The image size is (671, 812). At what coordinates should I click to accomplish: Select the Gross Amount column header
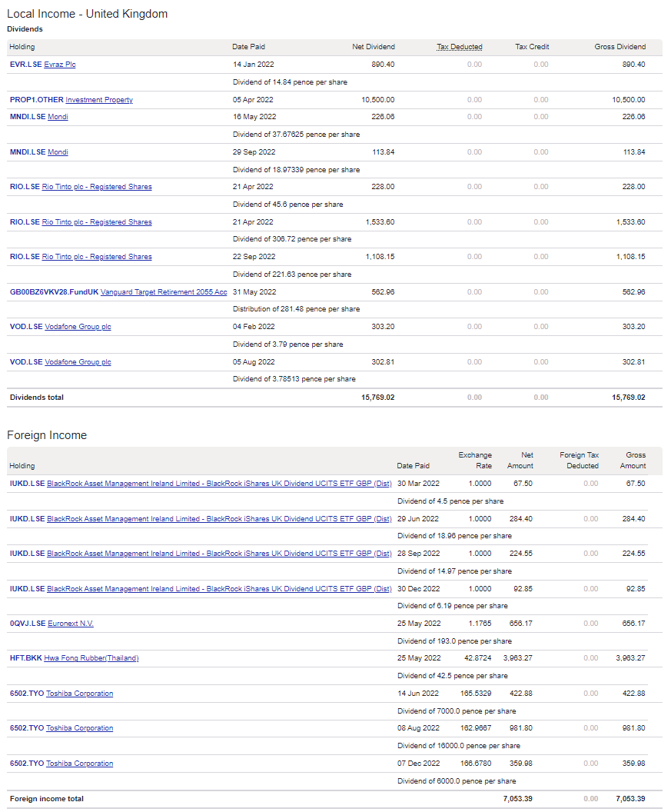tap(633, 461)
